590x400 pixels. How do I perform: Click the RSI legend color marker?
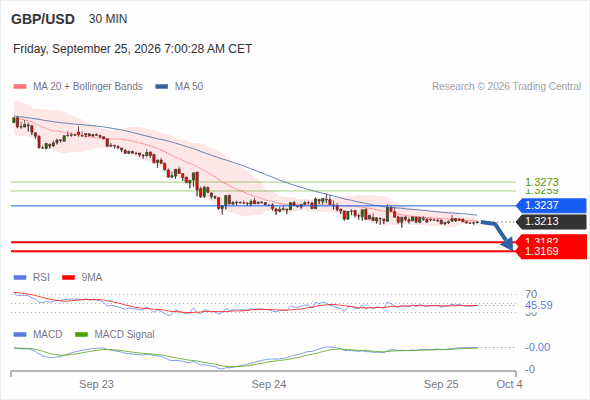(20, 278)
